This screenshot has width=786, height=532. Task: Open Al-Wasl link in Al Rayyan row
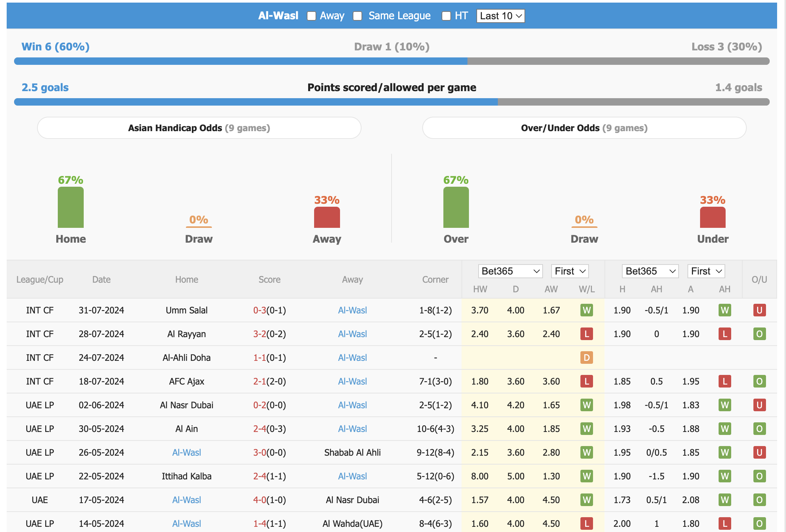tap(352, 334)
